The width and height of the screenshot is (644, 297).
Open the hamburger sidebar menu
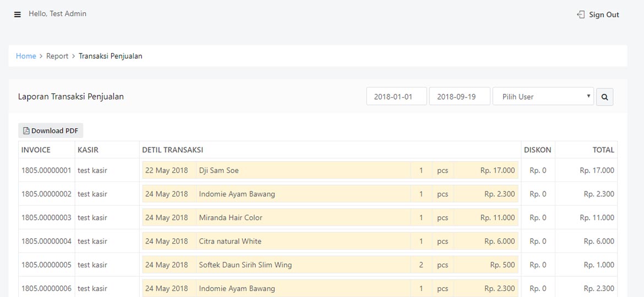click(18, 14)
